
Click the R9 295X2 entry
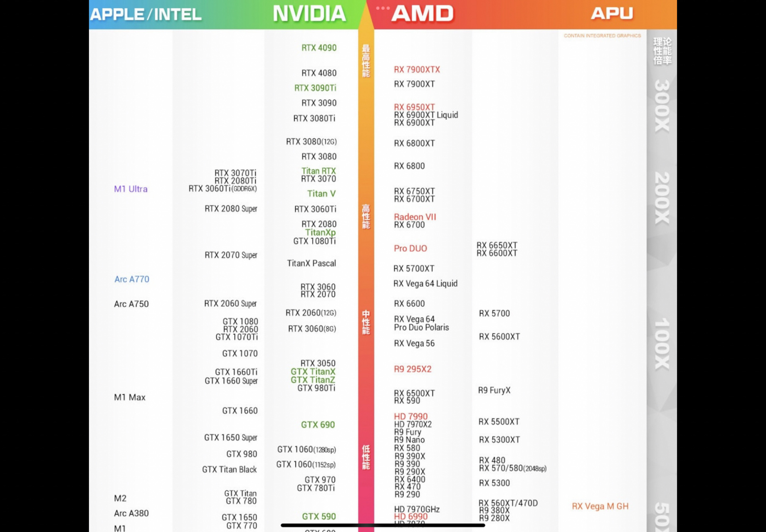point(413,369)
